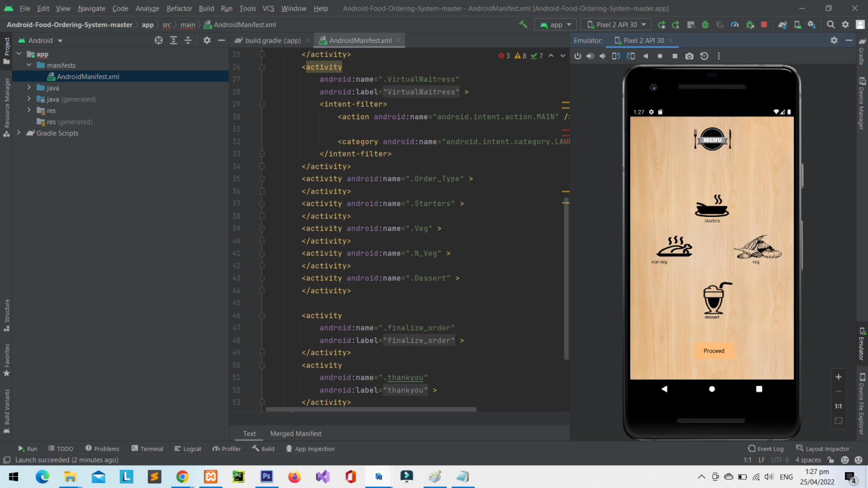Open the Refactor menu
868x488 pixels.
179,8
